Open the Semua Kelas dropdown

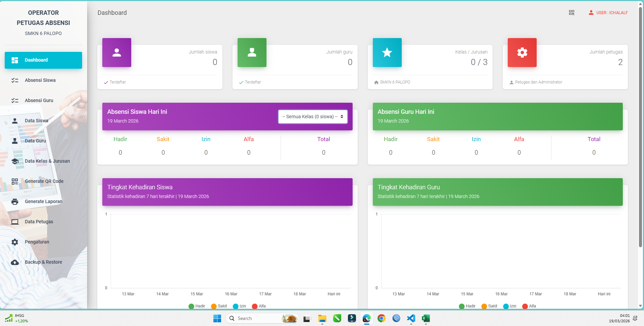tap(313, 117)
